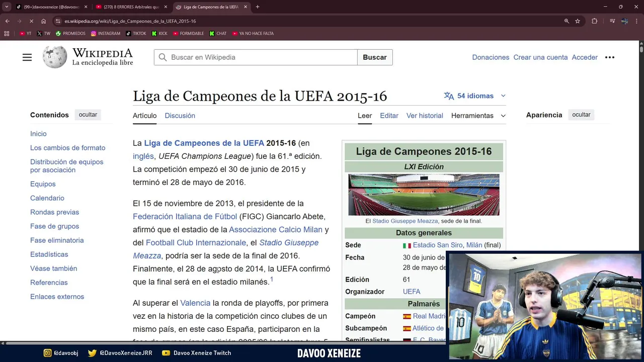Open a new browser tab
Image resolution: width=644 pixels, height=362 pixels.
[258, 7]
